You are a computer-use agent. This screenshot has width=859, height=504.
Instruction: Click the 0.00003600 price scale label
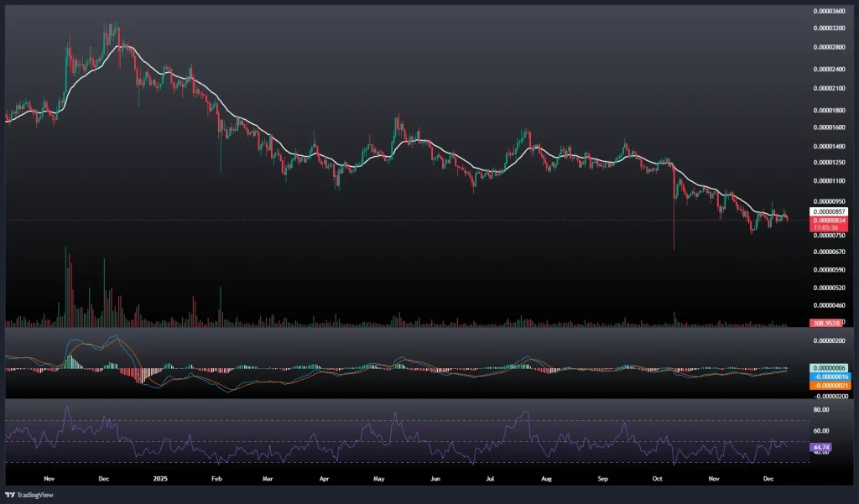coord(829,11)
